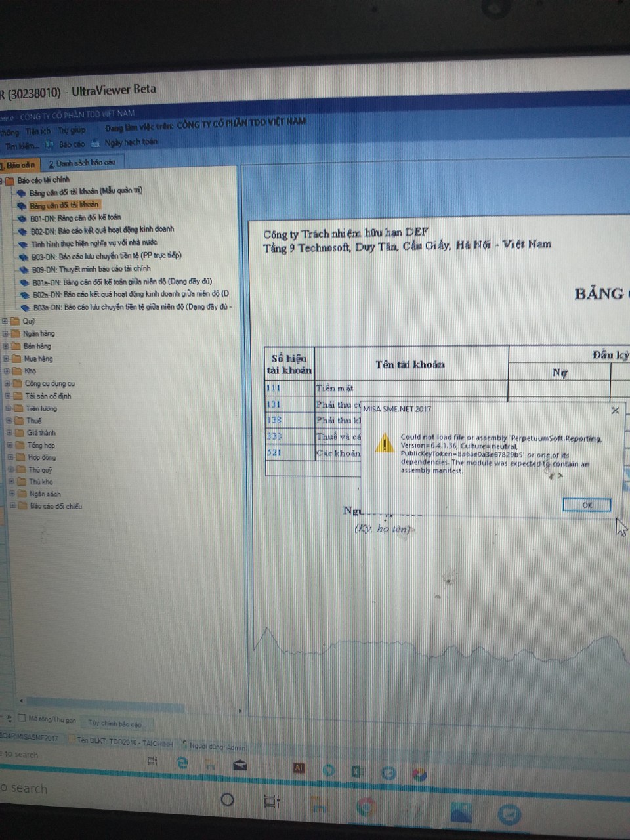Switch to the Danh sách báo cáo tab
This screenshot has height=840, width=630.
[82, 163]
